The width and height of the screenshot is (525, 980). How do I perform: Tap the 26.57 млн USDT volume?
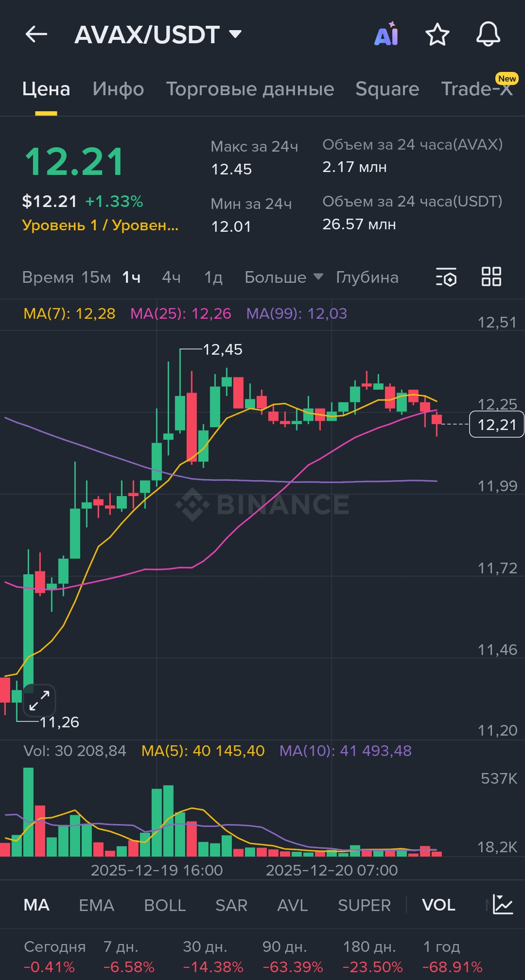pos(359,224)
